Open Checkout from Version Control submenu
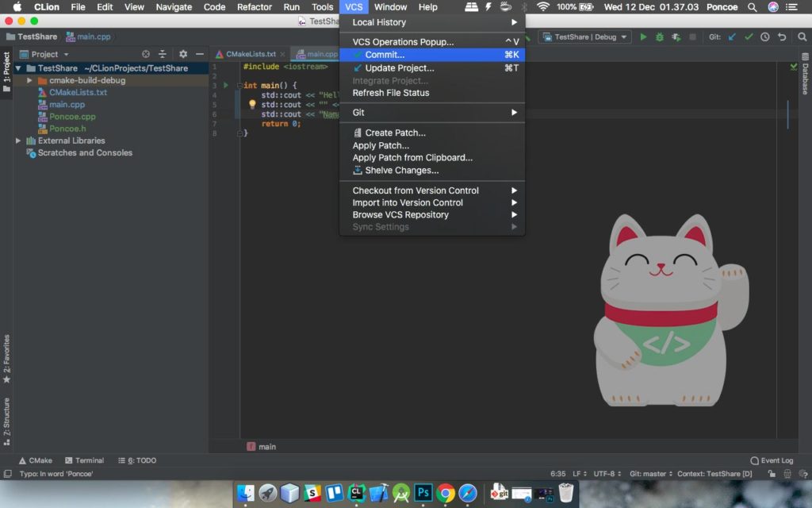Viewport: 812px width, 508px height. coord(432,190)
